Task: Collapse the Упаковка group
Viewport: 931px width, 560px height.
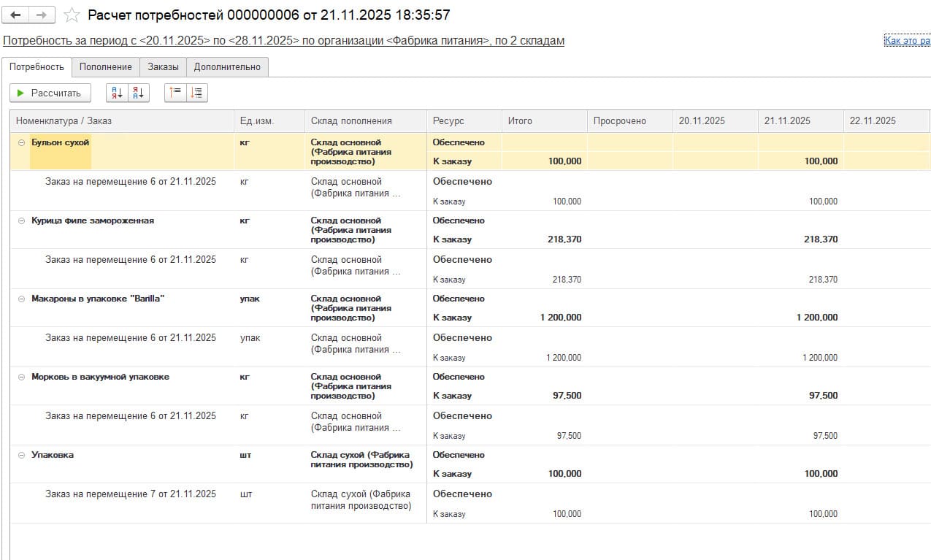Action: (x=21, y=455)
